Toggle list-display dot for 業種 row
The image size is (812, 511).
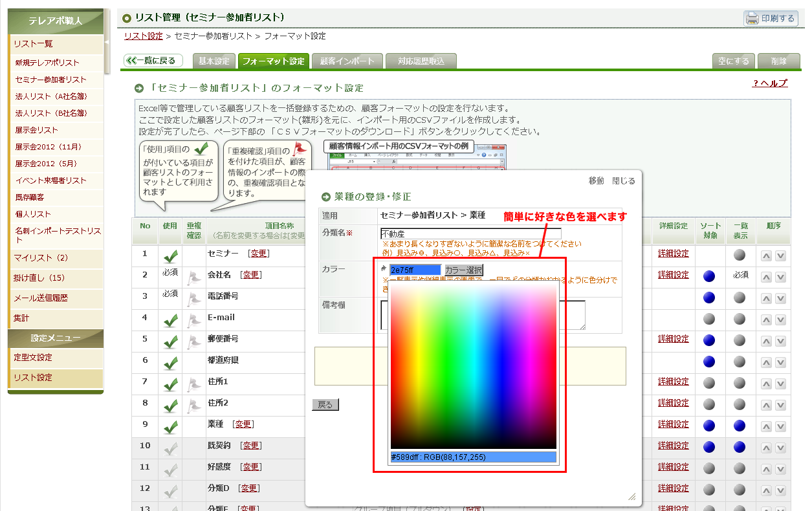[740, 426]
